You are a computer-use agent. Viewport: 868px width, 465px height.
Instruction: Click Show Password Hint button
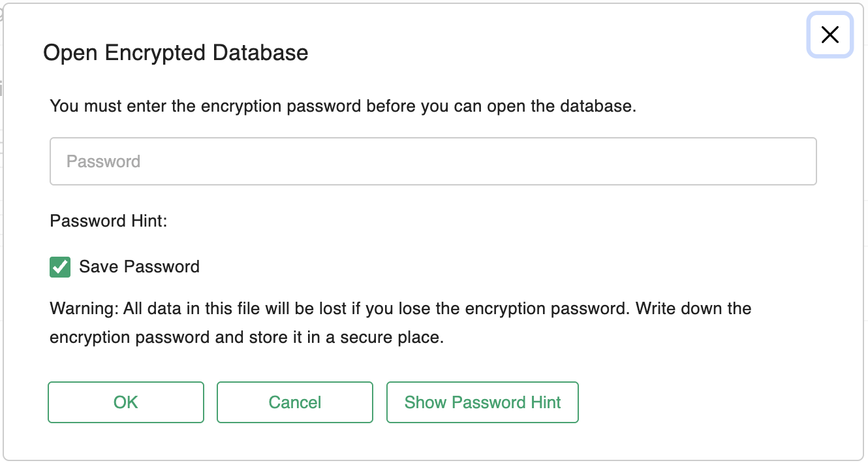[x=482, y=402]
